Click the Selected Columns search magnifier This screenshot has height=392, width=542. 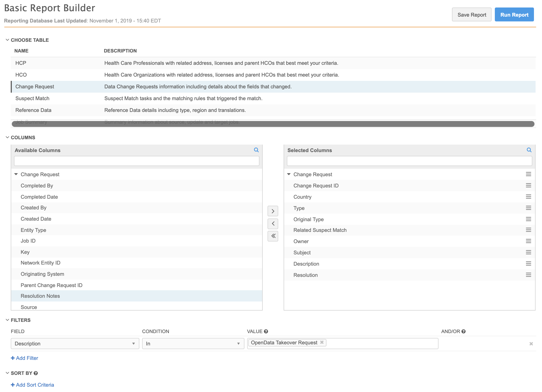tap(529, 150)
